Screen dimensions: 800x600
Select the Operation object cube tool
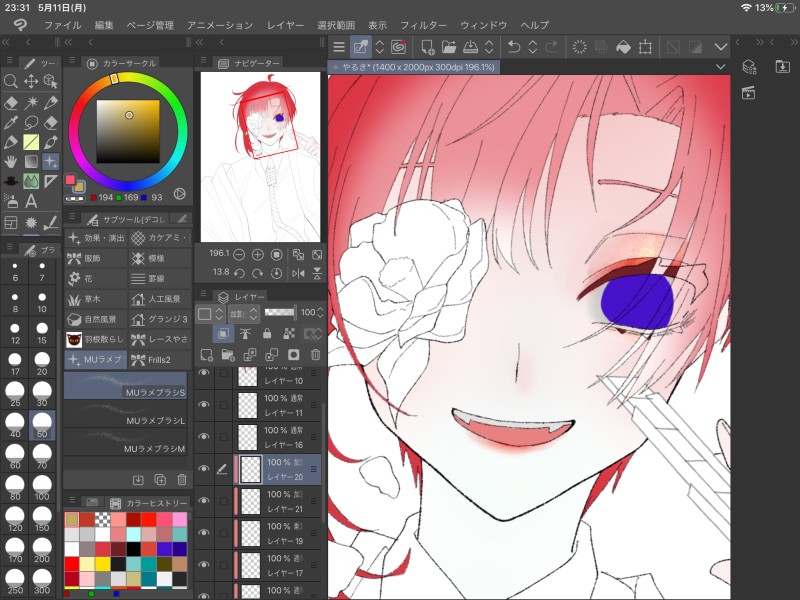tap(50, 81)
